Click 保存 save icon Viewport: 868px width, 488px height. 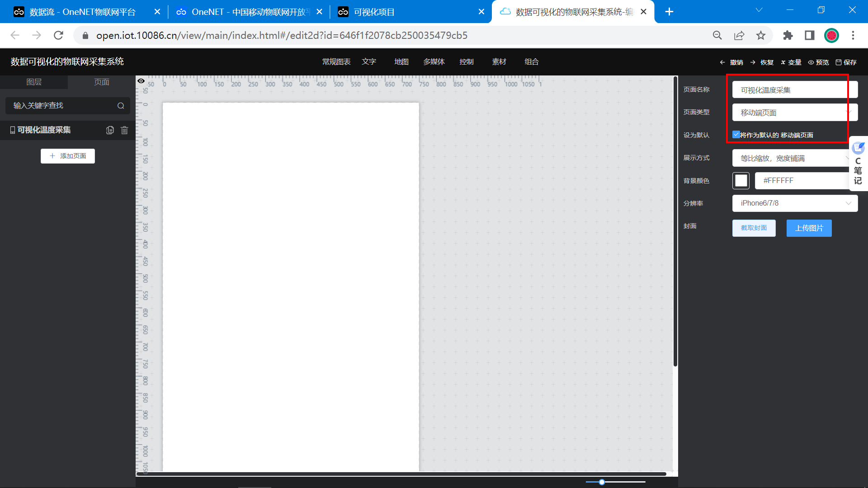coord(846,62)
